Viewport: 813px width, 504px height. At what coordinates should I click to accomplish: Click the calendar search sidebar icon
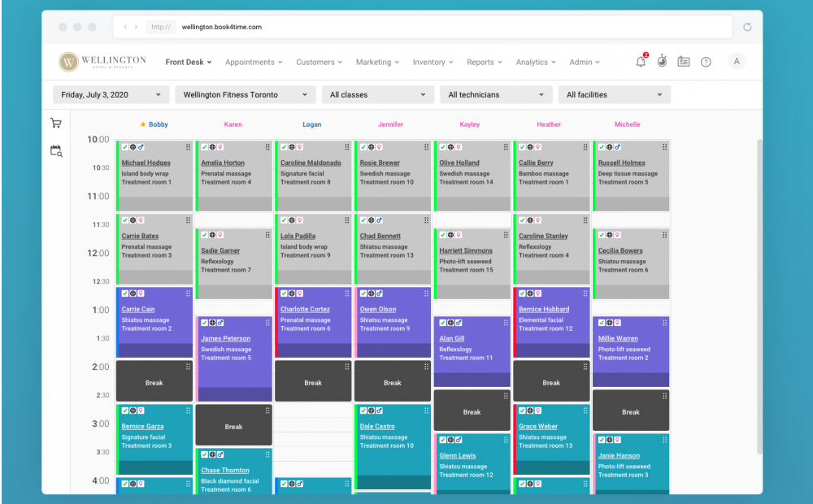(x=55, y=150)
